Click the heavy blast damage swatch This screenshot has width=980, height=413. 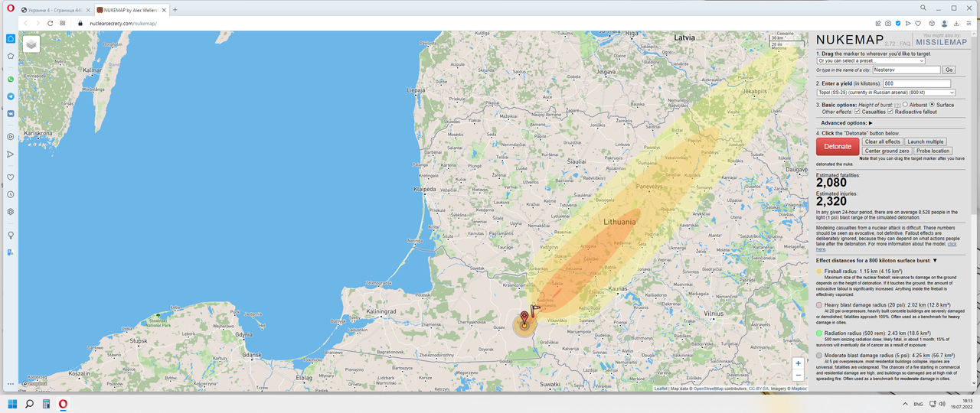[x=819, y=305]
